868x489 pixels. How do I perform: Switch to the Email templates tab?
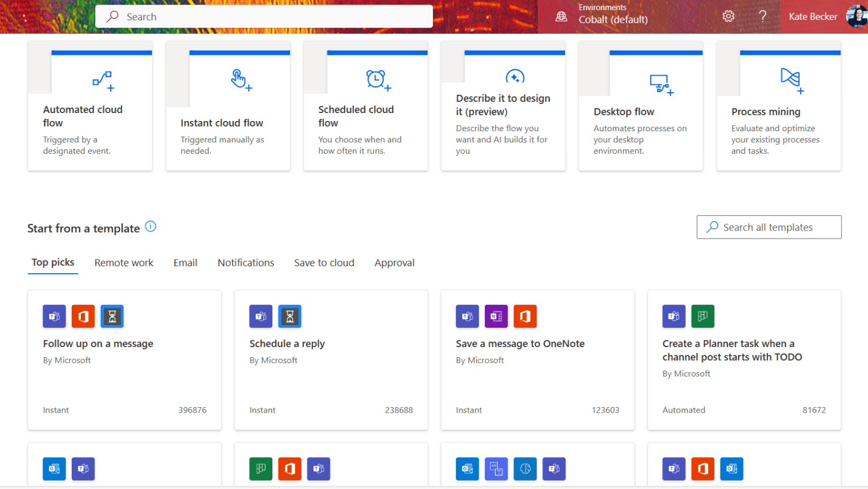(185, 262)
